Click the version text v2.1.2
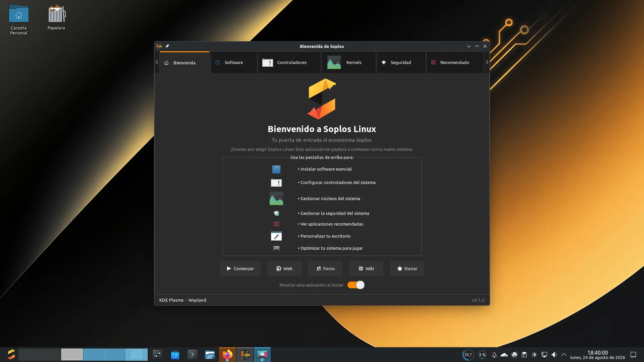Image resolution: width=644 pixels, height=362 pixels. click(478, 300)
